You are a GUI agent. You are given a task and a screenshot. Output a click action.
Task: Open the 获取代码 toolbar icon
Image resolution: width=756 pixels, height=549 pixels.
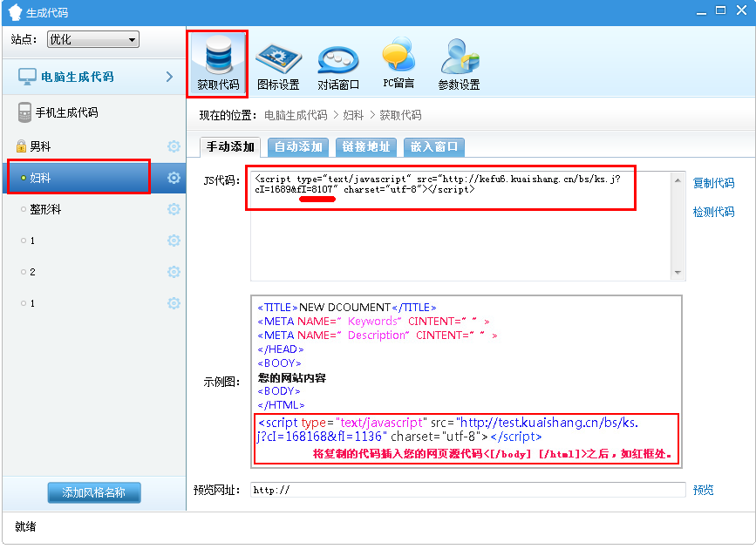pos(217,64)
